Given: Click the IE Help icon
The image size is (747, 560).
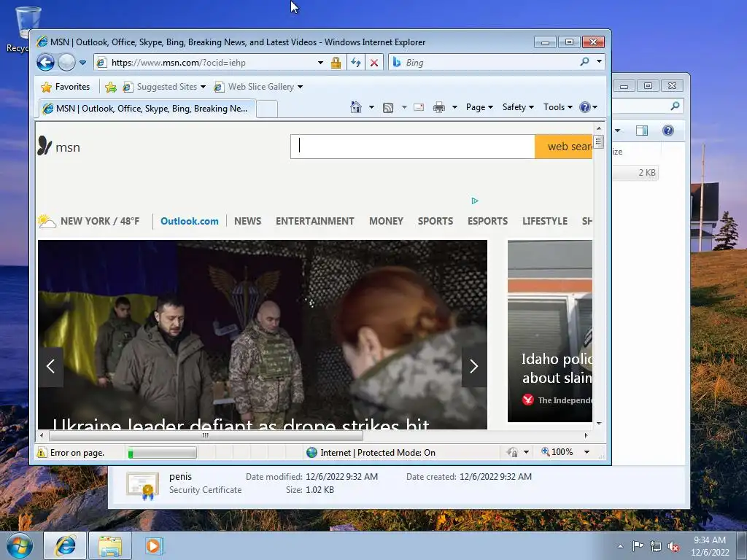Looking at the screenshot, I should [x=585, y=107].
